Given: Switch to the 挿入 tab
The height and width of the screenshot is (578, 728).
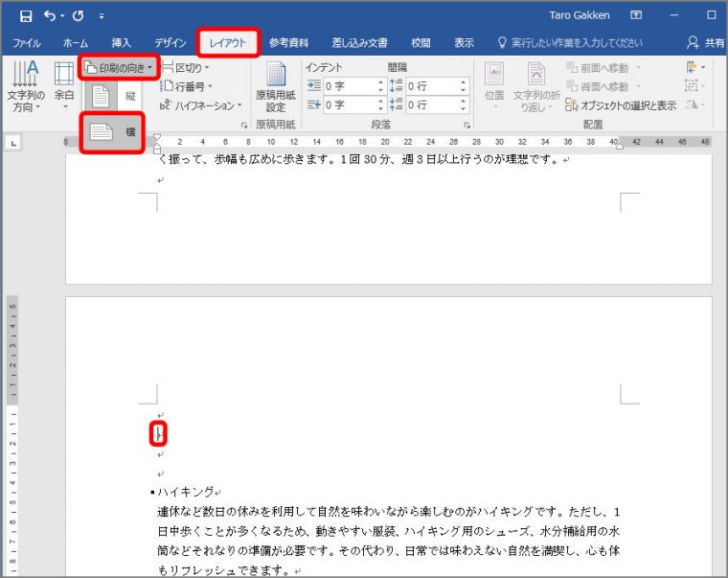Looking at the screenshot, I should [x=122, y=43].
